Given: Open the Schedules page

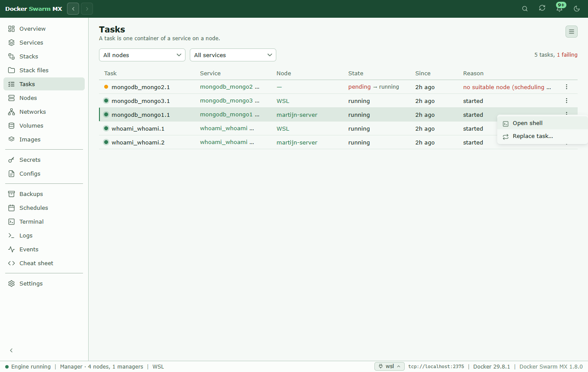Looking at the screenshot, I should [x=44, y=208].
